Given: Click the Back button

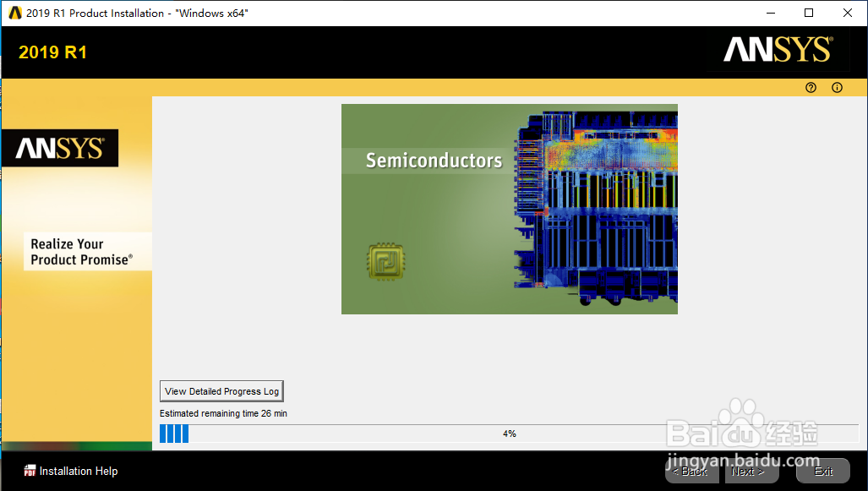Looking at the screenshot, I should 691,471.
